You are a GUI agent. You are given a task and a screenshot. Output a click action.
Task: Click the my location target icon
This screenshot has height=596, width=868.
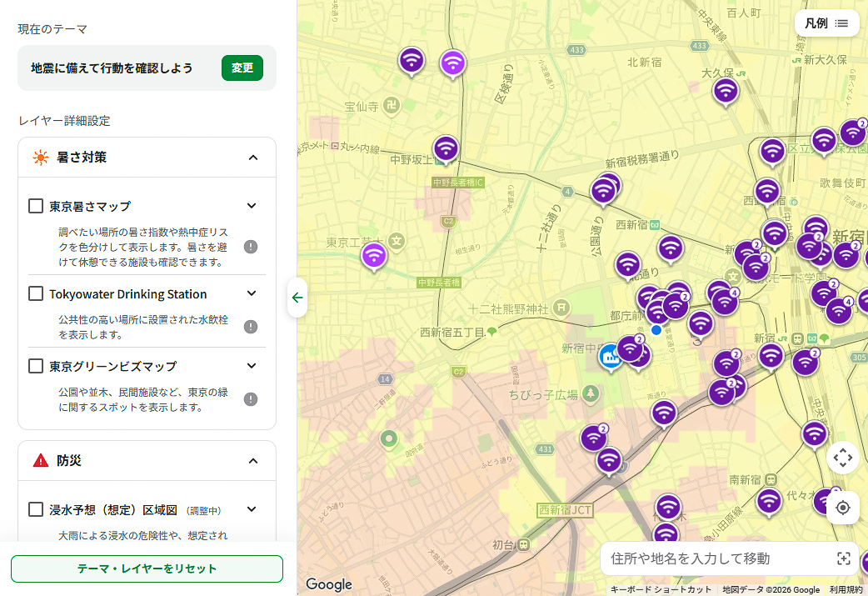842,508
